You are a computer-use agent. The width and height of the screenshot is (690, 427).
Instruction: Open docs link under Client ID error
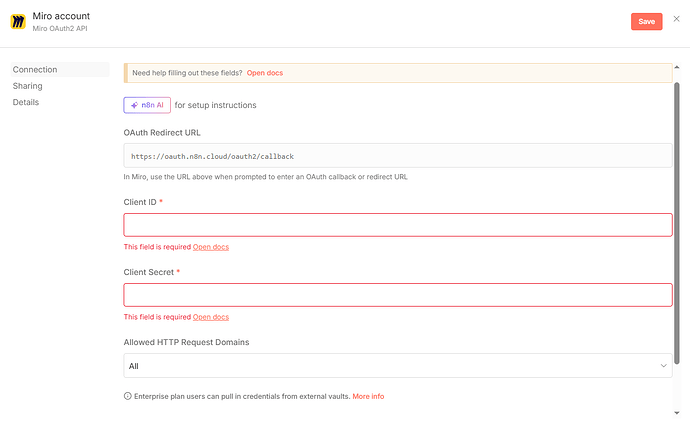pos(211,247)
